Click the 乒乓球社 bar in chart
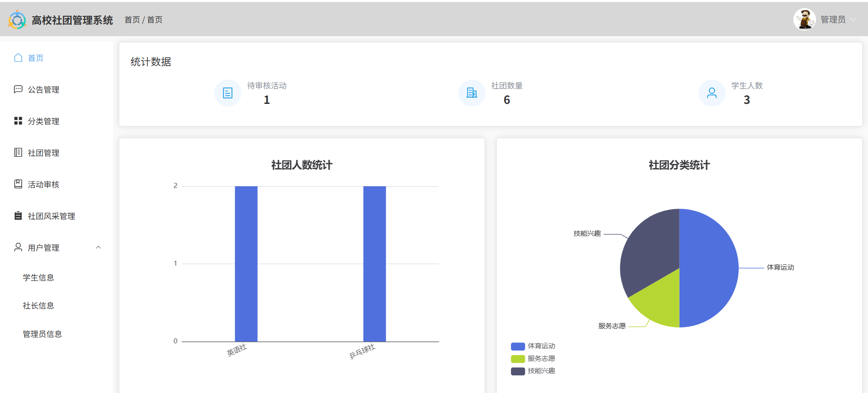The width and height of the screenshot is (868, 393). 374,264
